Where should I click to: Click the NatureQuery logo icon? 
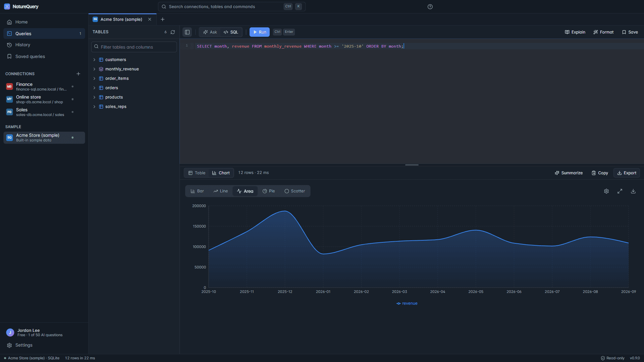pos(7,7)
